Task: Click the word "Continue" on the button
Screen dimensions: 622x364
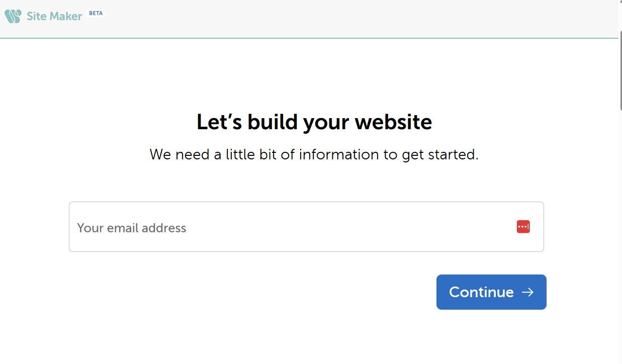Action: point(481,292)
